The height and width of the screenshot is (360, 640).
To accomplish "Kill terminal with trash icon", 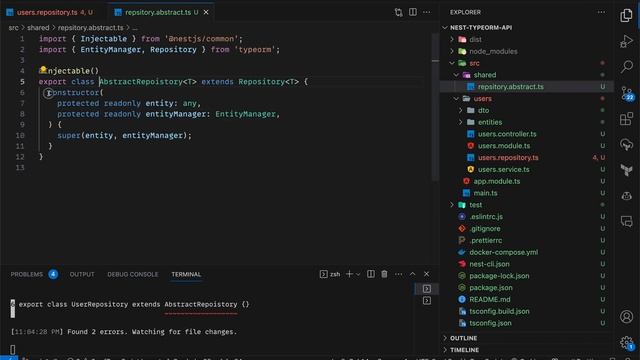I will 384,274.
